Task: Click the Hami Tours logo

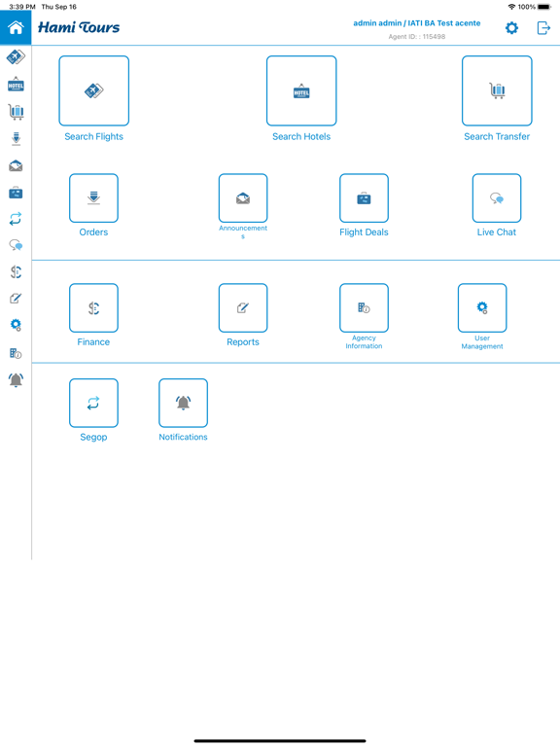Action: 79,27
